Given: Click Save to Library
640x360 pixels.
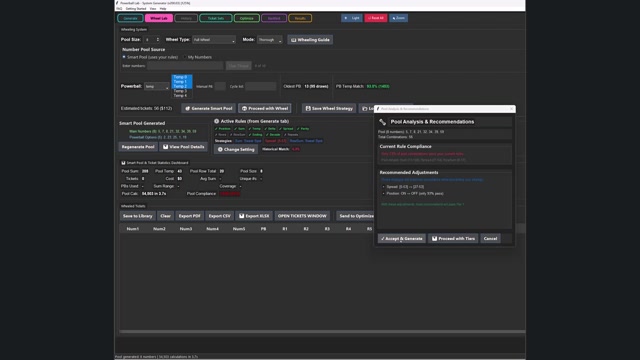Looking at the screenshot, I should 138,216.
